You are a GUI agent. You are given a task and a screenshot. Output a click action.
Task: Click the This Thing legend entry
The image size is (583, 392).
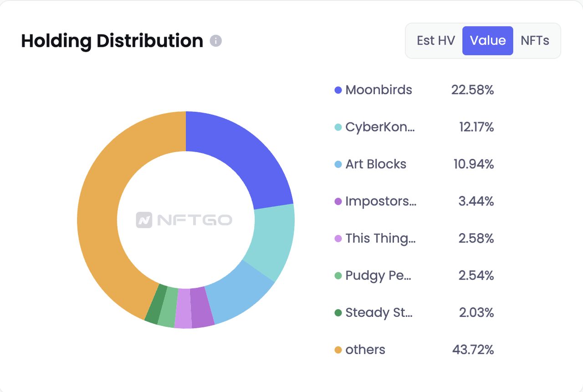tap(380, 238)
